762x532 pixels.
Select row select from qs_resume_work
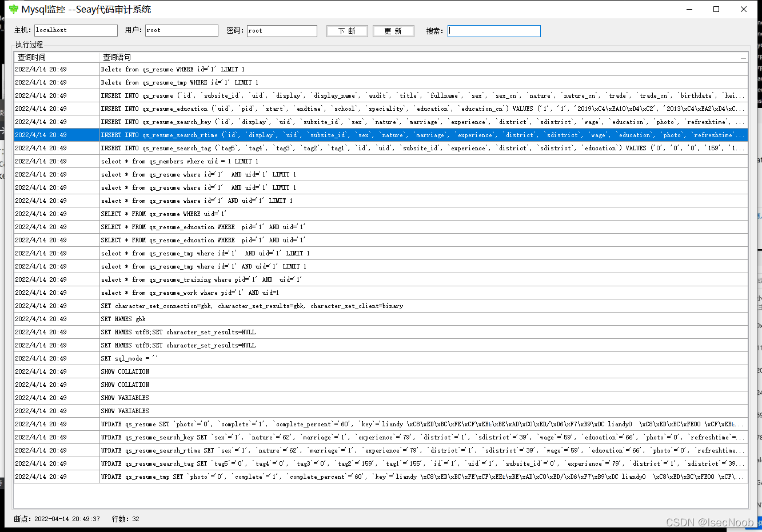point(381,293)
